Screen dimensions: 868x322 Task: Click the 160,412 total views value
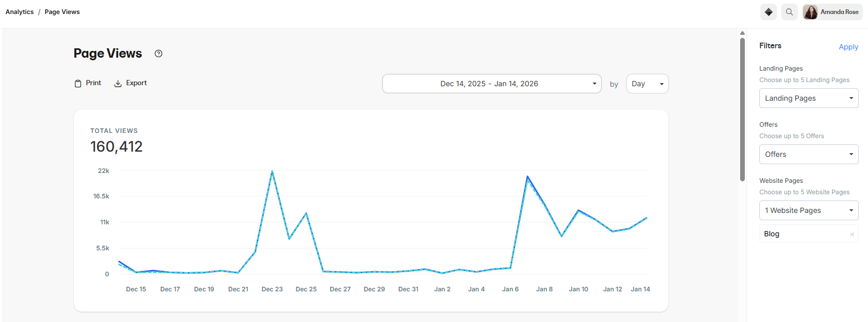[116, 147]
